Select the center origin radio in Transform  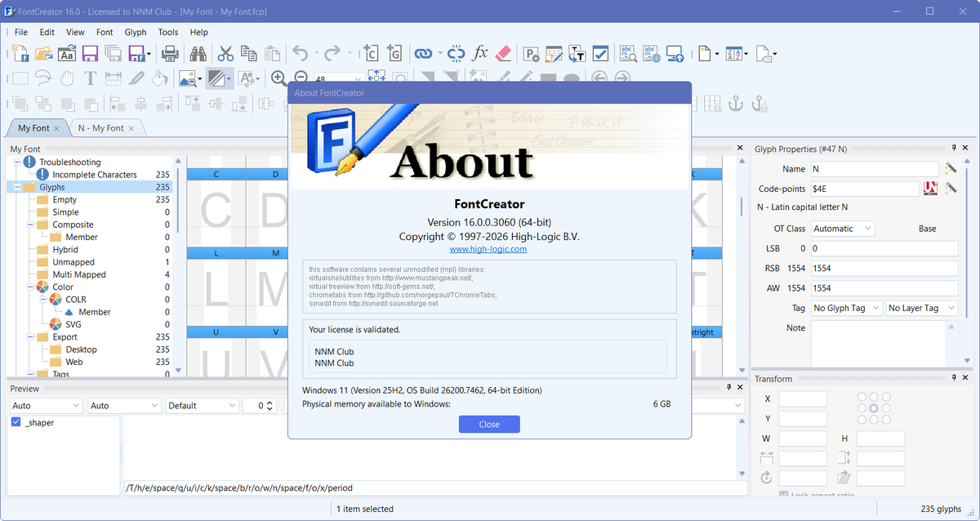(874, 407)
